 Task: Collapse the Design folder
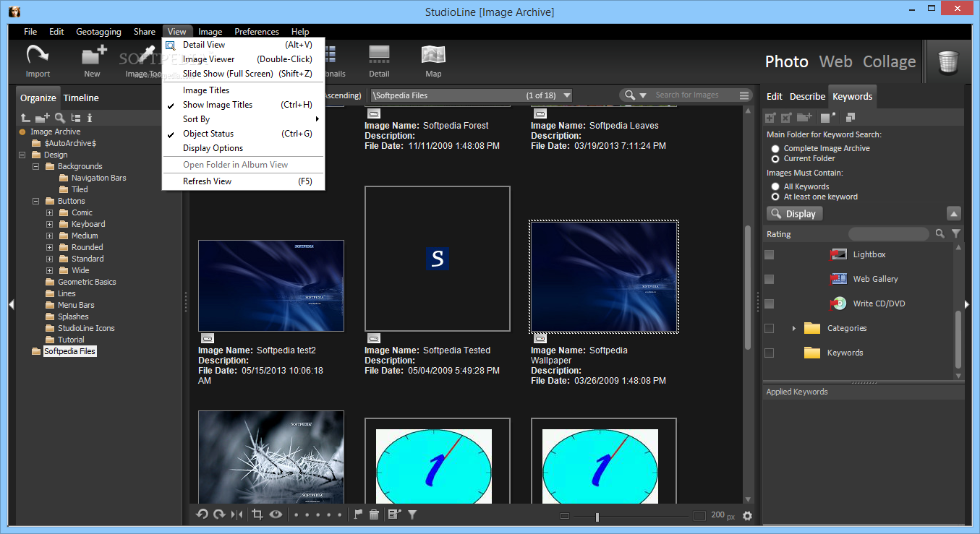click(22, 155)
